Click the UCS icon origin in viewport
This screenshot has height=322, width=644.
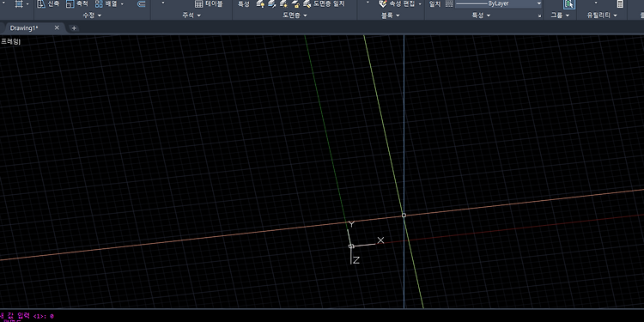coord(350,246)
